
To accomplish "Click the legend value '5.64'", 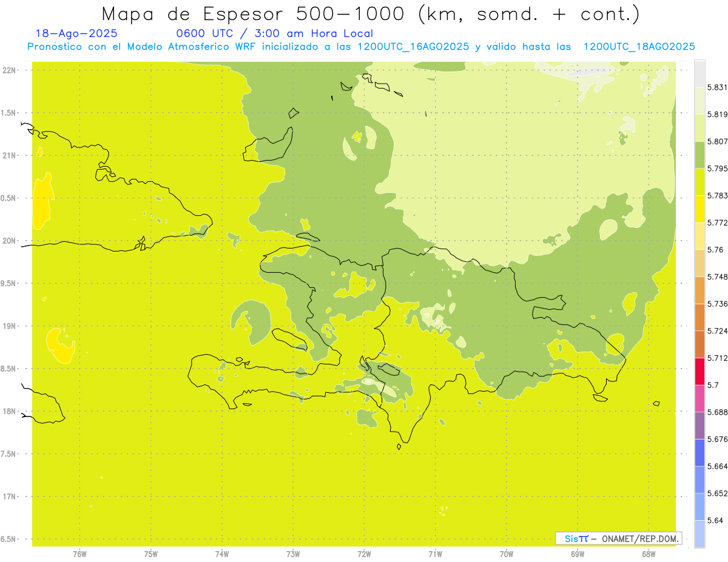I will tap(715, 520).
